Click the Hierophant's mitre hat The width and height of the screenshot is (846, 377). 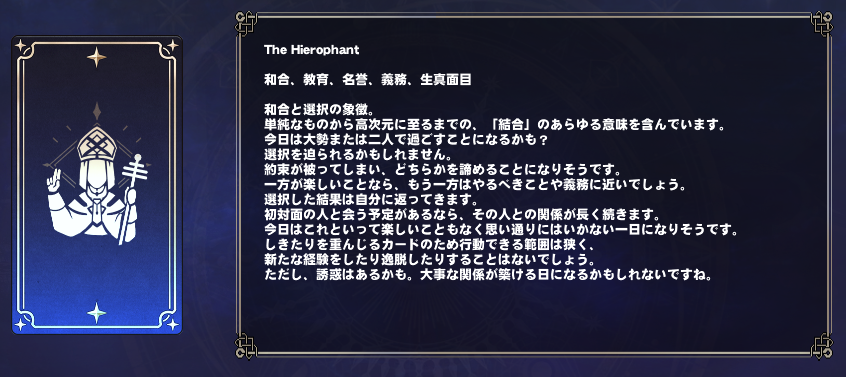coord(97,143)
